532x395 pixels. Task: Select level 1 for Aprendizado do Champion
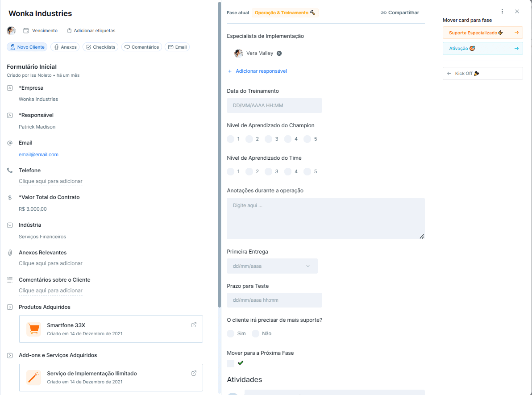coord(230,139)
